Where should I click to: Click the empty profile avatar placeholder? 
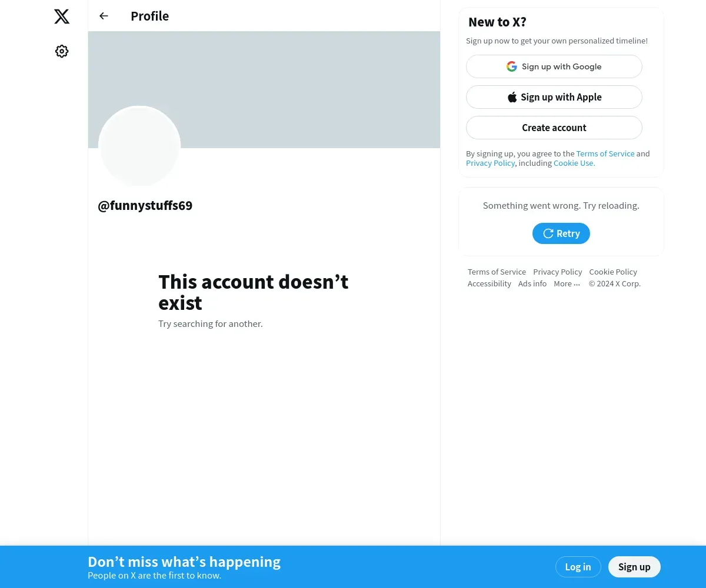click(x=139, y=146)
